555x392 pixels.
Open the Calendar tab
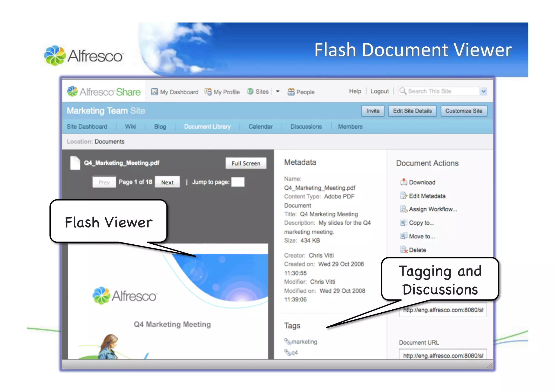click(x=260, y=127)
